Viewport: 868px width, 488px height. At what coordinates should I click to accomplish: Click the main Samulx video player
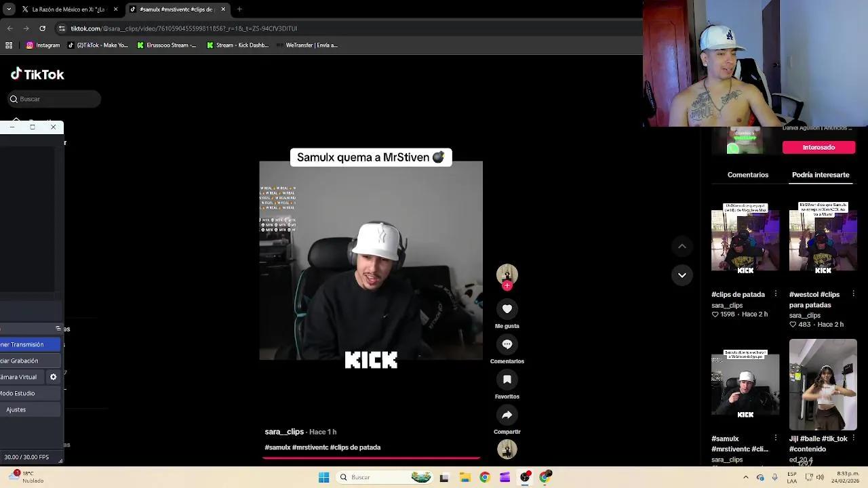click(371, 261)
